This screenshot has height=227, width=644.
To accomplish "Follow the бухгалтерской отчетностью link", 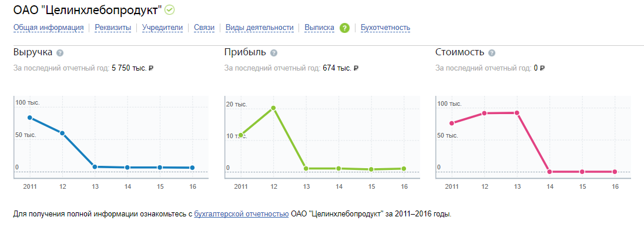I will (241, 214).
